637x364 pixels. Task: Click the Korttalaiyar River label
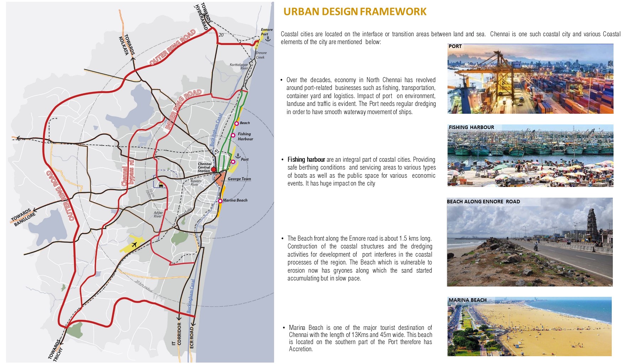tap(239, 66)
